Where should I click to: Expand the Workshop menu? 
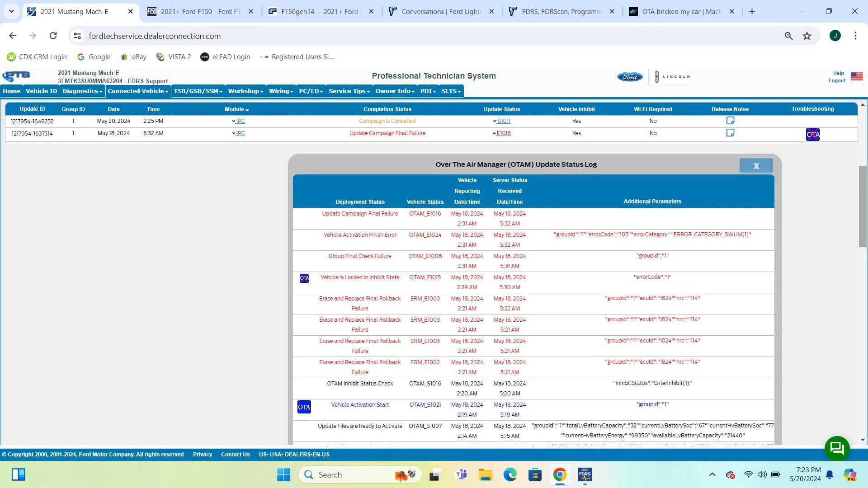click(245, 91)
